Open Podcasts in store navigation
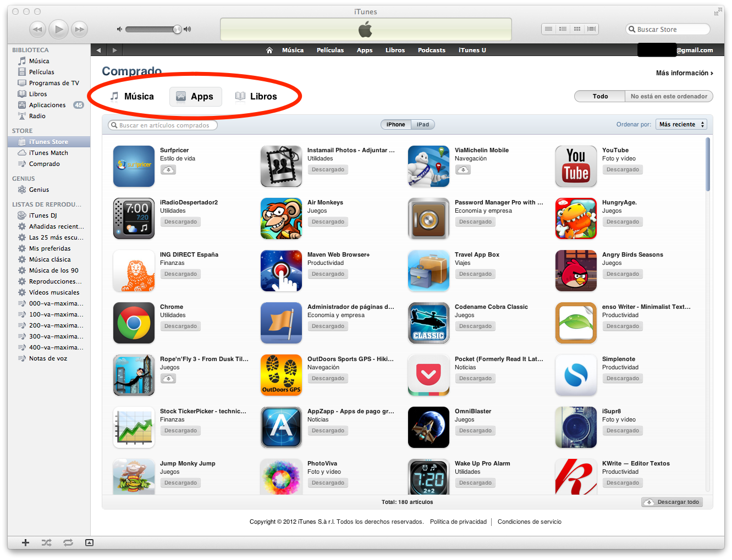 coord(432,50)
